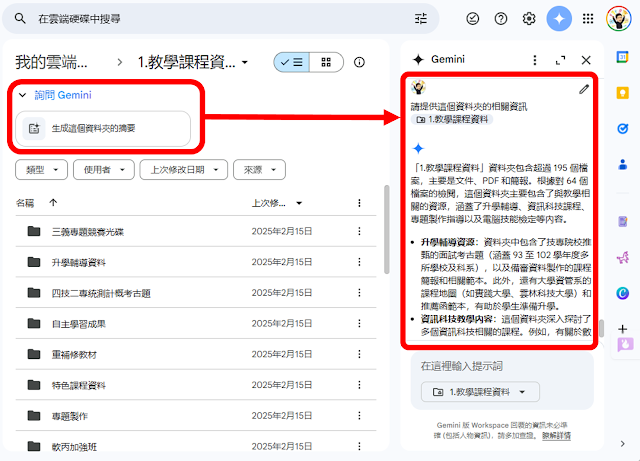Open the 1.教學課程資料 source selector in prompt box

[x=480, y=392]
